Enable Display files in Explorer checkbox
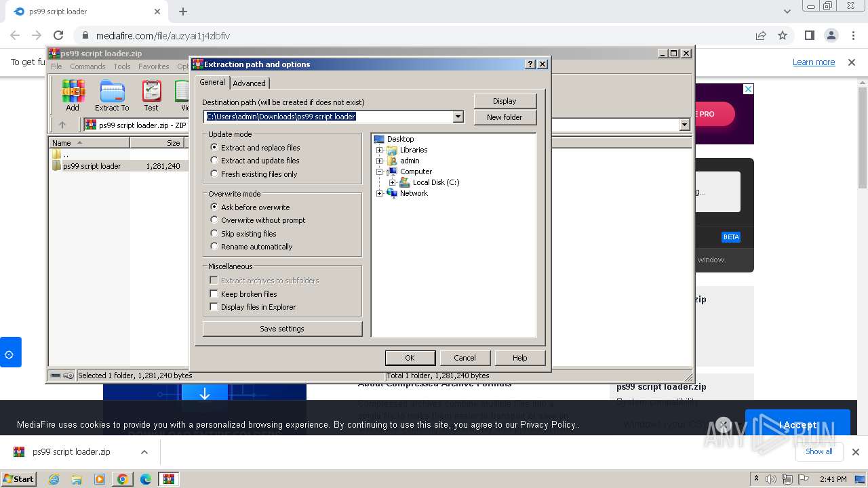Screen dimensions: 868x488 pos(214,306)
